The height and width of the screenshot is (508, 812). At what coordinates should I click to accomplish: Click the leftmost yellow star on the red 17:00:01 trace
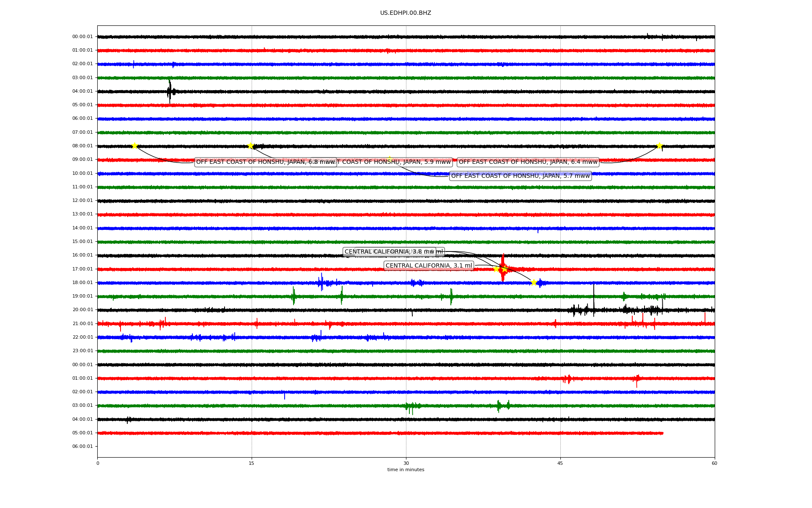[496, 268]
